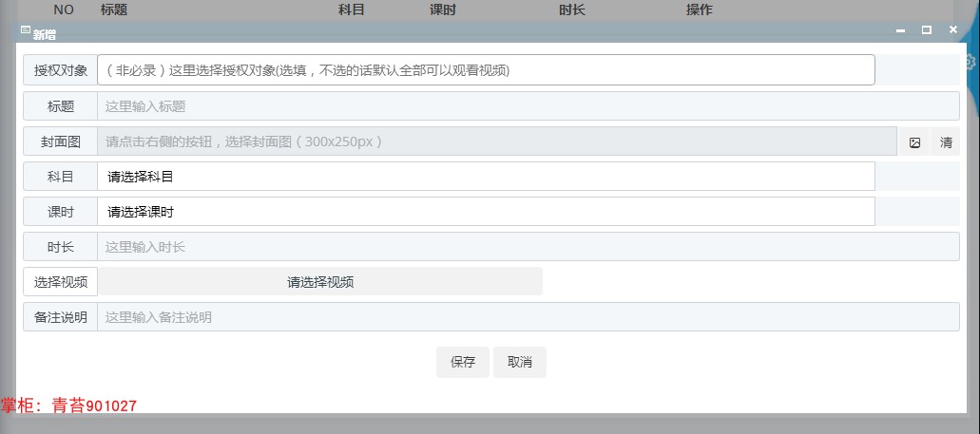
Task: Maximize the 新增 dialog window
Action: coord(926,29)
